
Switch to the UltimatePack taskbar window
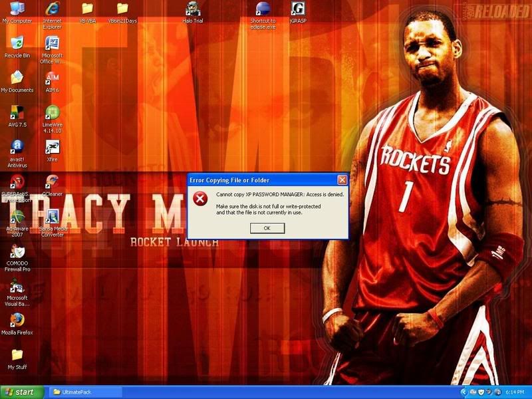click(86, 392)
